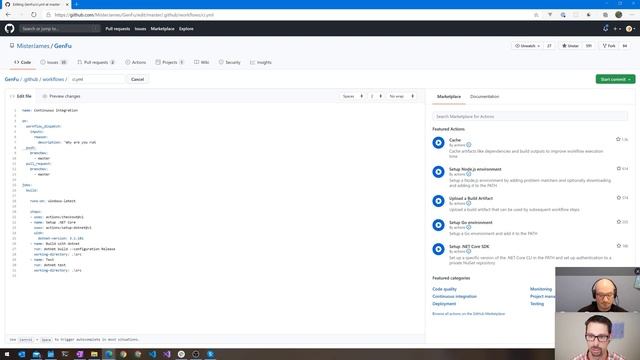Image resolution: width=640 pixels, height=360 pixels.
Task: Open the notifications bell in GitHub header
Action: click(605, 29)
